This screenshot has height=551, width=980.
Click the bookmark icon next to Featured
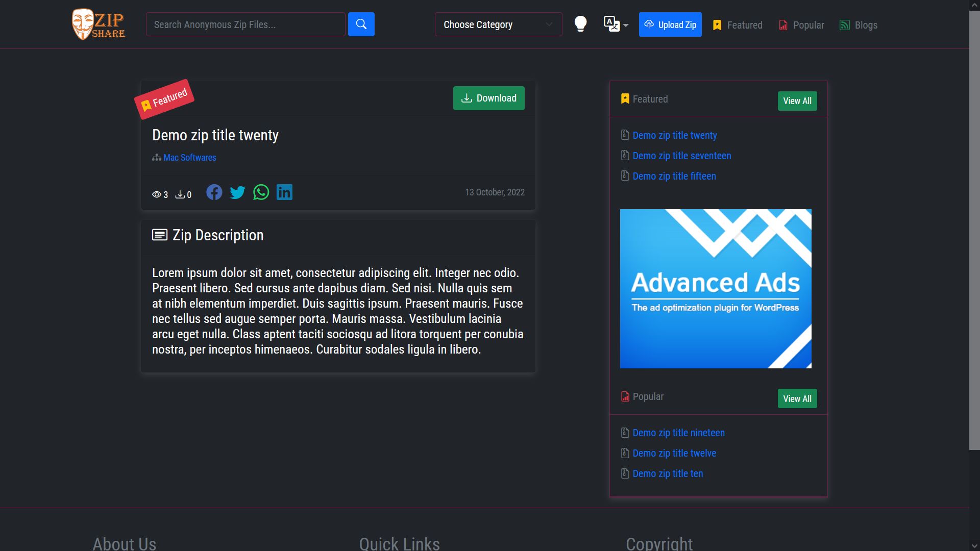coord(717,24)
